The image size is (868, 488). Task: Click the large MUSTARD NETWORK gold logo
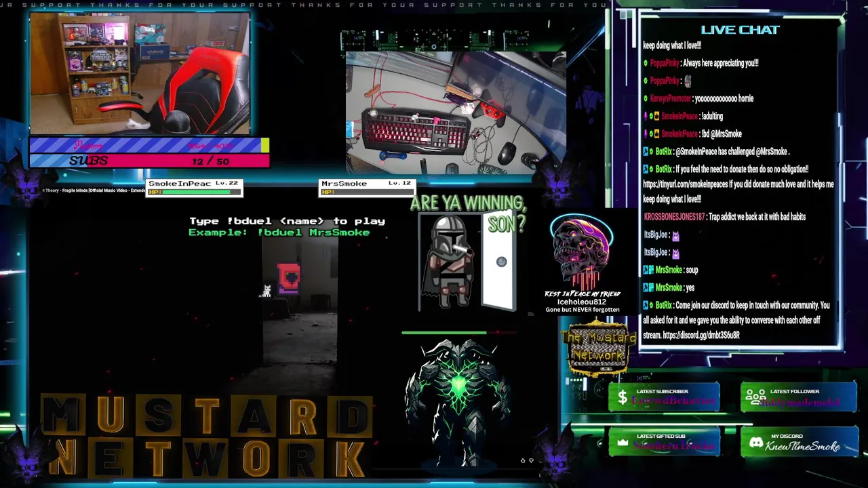[x=207, y=435]
